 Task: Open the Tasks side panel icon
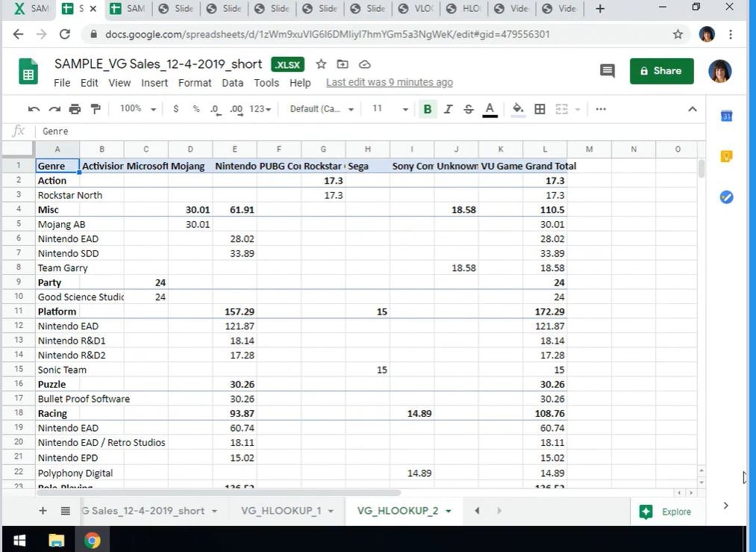pyautogui.click(x=726, y=197)
